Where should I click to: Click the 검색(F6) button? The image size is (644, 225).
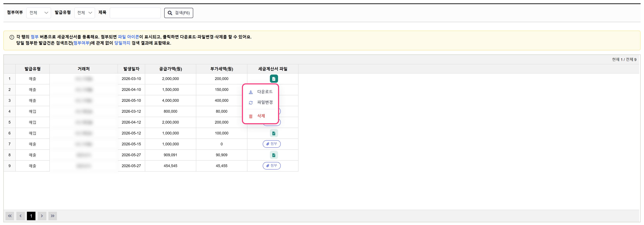179,13
